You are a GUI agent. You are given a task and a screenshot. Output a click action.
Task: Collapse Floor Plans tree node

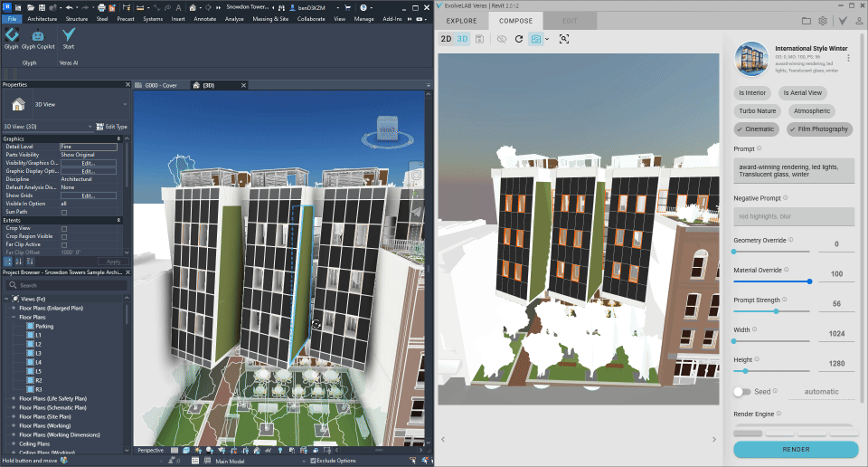pos(14,318)
